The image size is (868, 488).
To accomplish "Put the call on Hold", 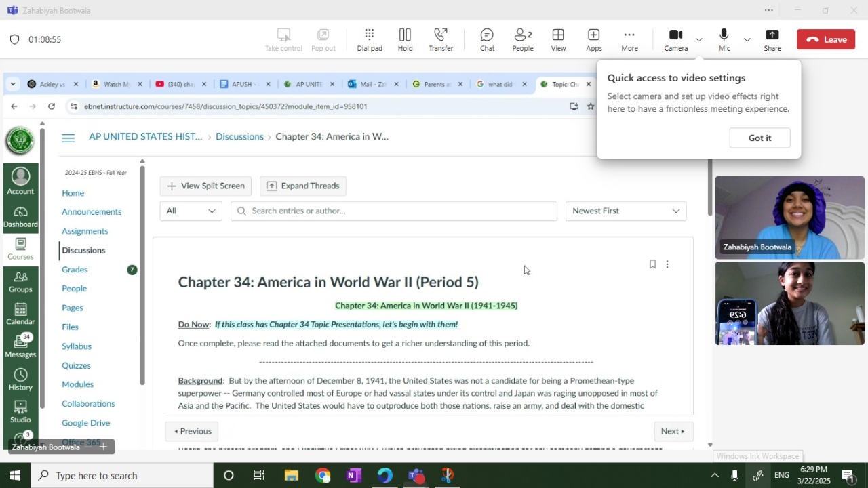I will click(405, 40).
